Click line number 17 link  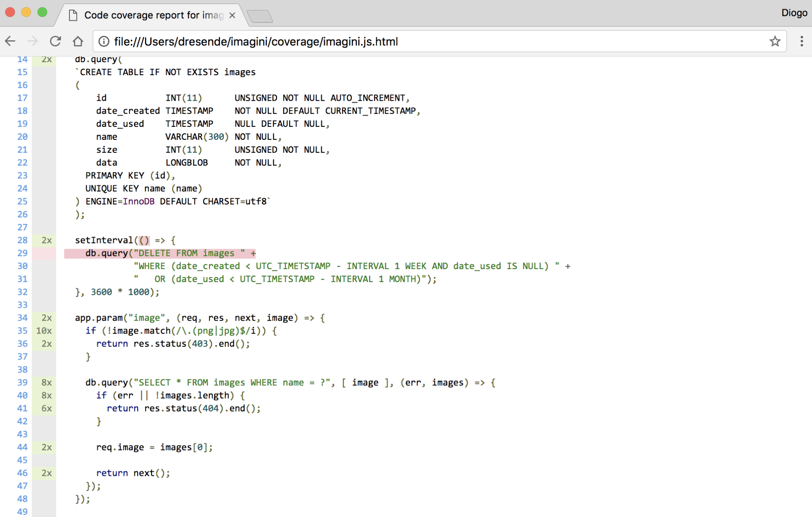click(22, 98)
